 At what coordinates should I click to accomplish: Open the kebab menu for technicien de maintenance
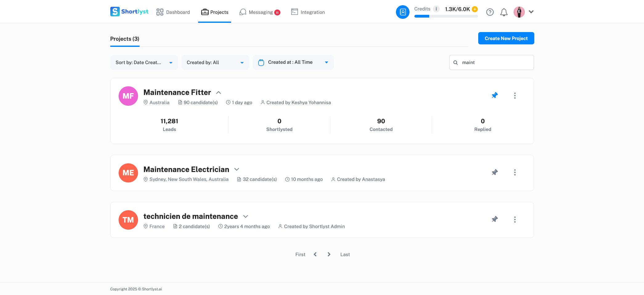click(x=515, y=219)
